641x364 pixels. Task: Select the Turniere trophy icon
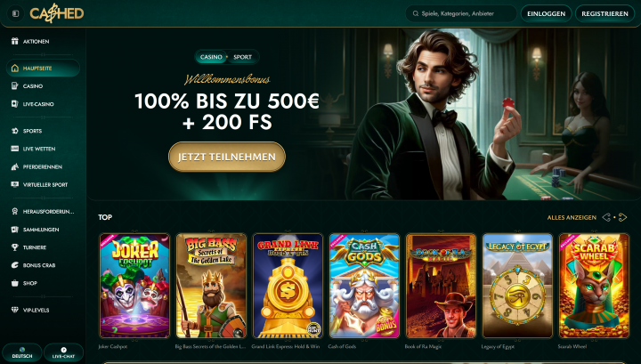(15, 247)
